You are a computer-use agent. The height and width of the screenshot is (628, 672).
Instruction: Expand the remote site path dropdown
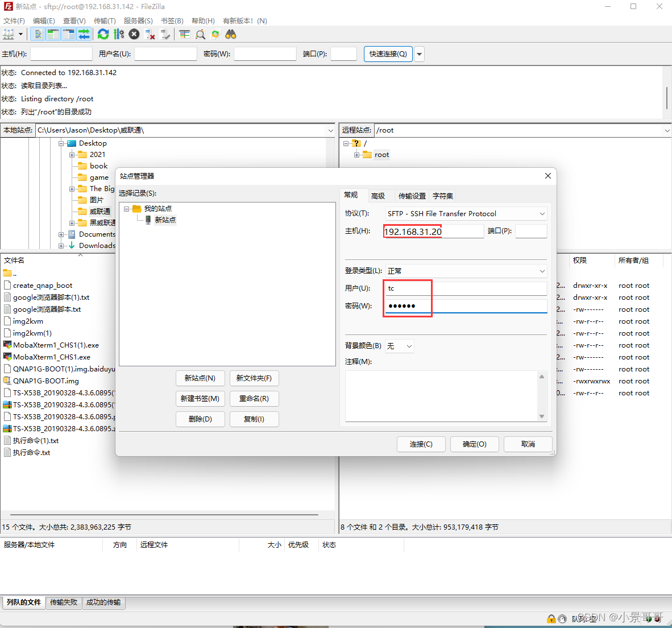click(667, 130)
